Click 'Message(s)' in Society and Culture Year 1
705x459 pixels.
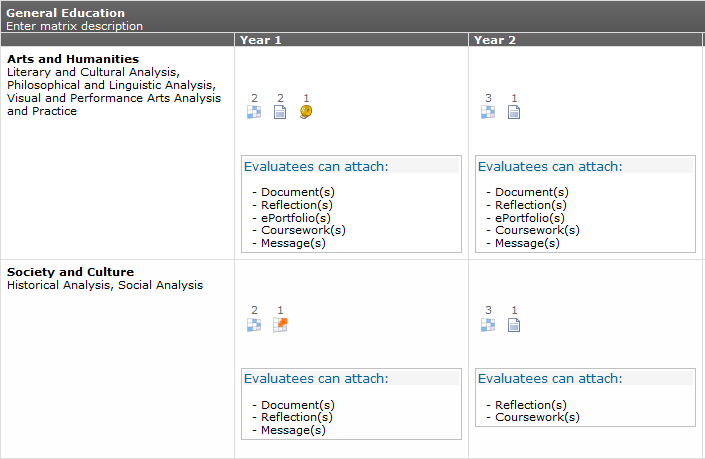293,430
